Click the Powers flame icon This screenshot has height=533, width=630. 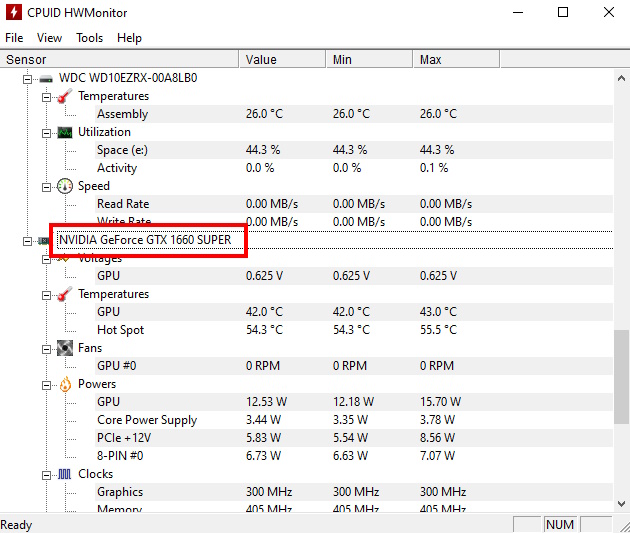coord(65,384)
